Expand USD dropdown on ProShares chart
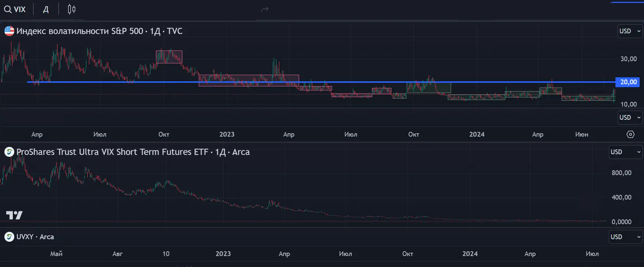This screenshot has height=267, width=644. 626,152
